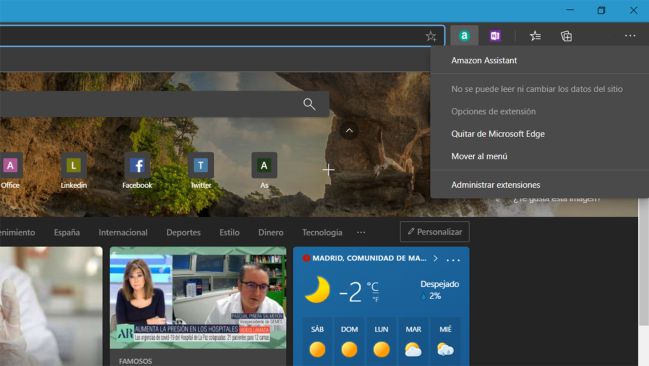The image size is (649, 366).
Task: Open Administrar extensiones
Action: point(495,185)
